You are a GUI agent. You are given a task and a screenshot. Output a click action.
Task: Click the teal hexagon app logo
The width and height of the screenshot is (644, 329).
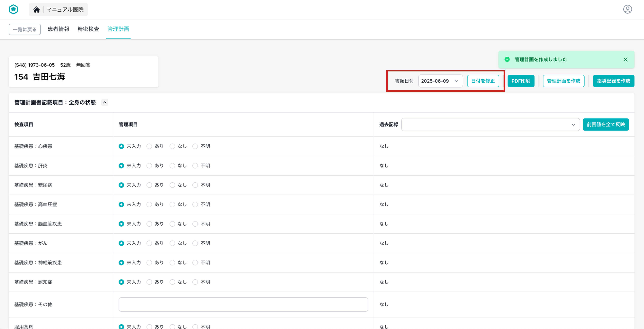pyautogui.click(x=13, y=10)
